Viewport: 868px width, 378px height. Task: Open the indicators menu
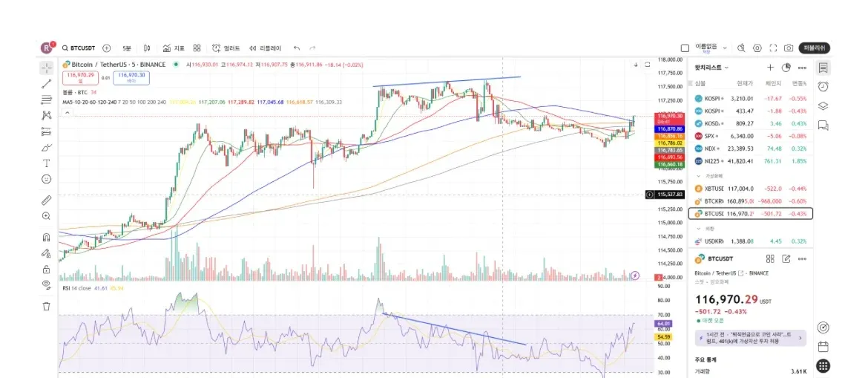174,48
